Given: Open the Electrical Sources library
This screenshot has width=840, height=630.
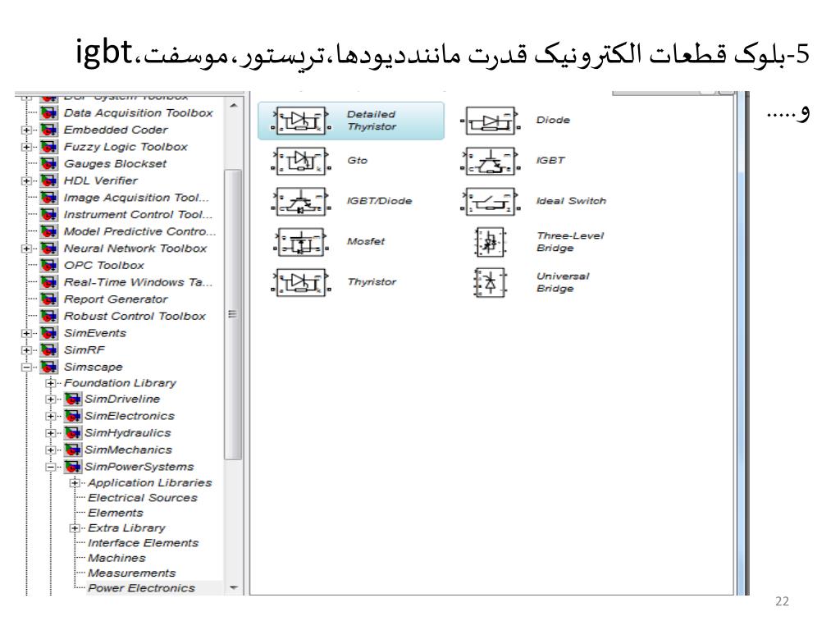Looking at the screenshot, I should point(143,498).
